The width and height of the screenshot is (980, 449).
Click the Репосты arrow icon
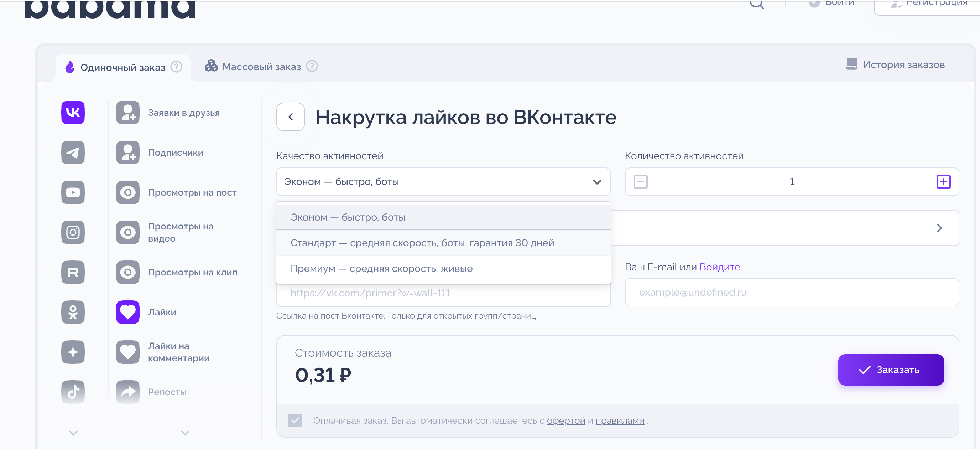click(128, 392)
